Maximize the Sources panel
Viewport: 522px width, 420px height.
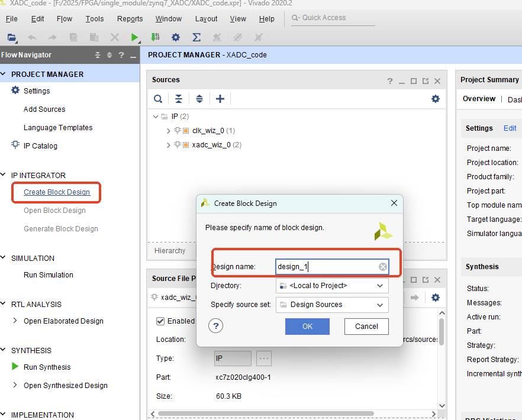point(414,81)
